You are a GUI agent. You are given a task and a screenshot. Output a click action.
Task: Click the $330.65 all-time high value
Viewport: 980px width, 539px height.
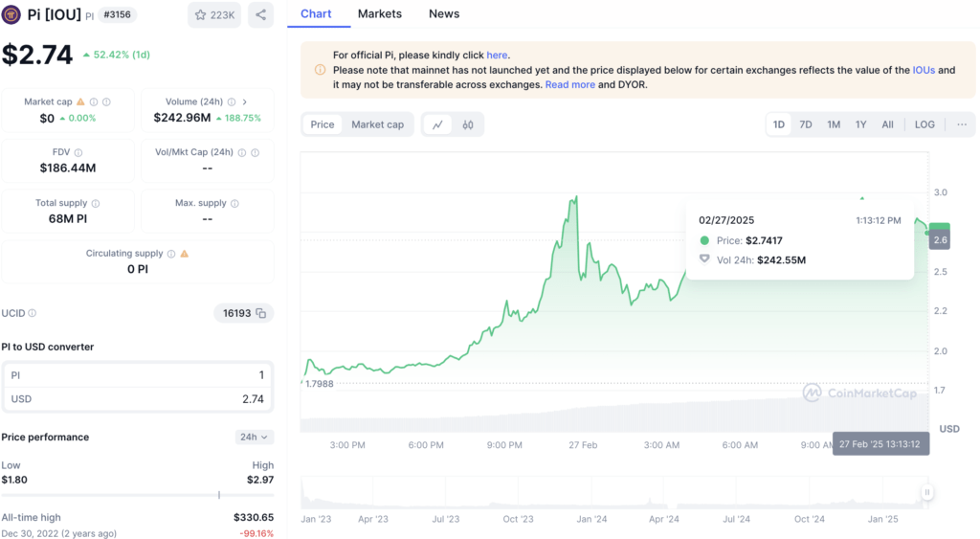click(x=253, y=517)
